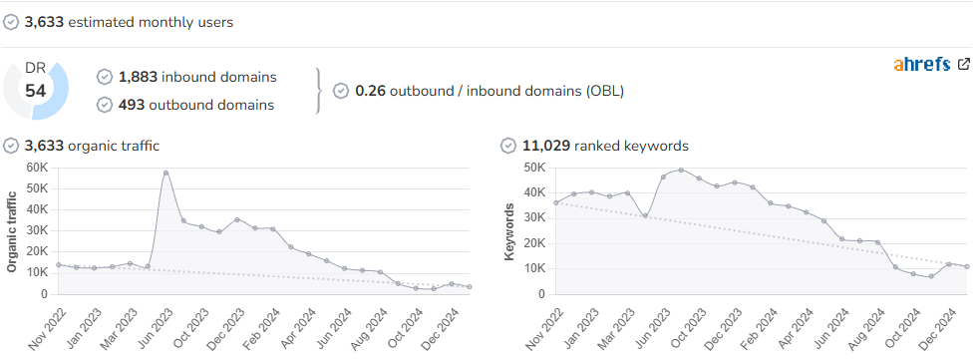Image resolution: width=980 pixels, height=360 pixels.
Task: Click the 11,029 ranked keywords heading
Action: 605,146
